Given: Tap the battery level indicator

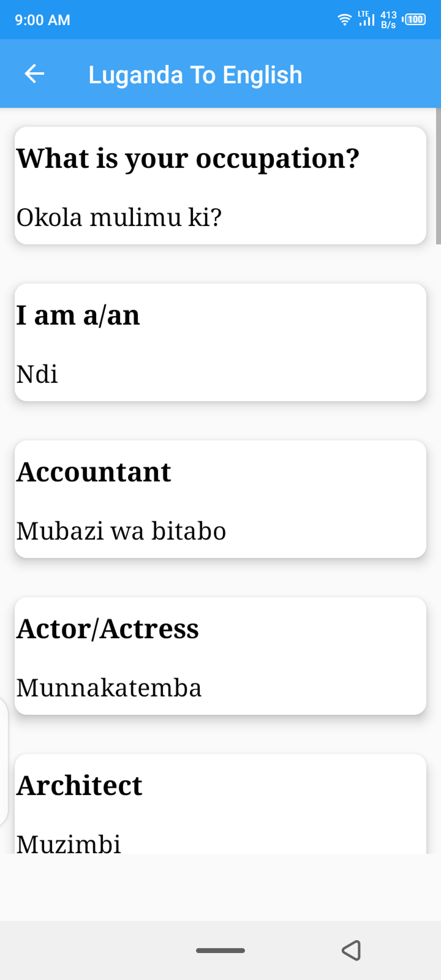Looking at the screenshot, I should [414, 19].
